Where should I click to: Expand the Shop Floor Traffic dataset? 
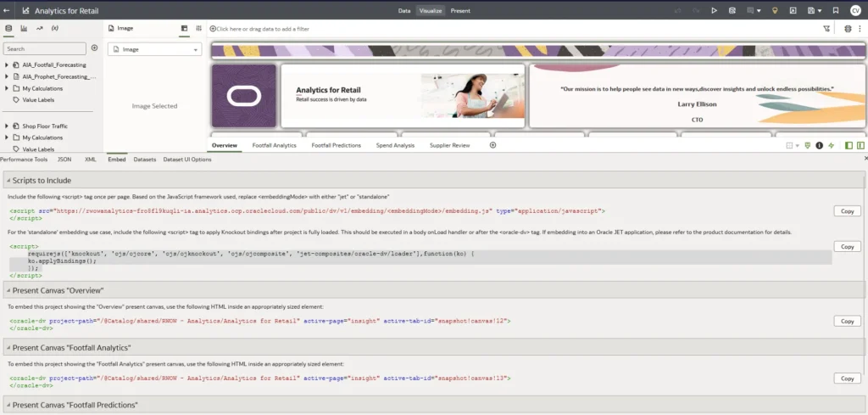7,126
